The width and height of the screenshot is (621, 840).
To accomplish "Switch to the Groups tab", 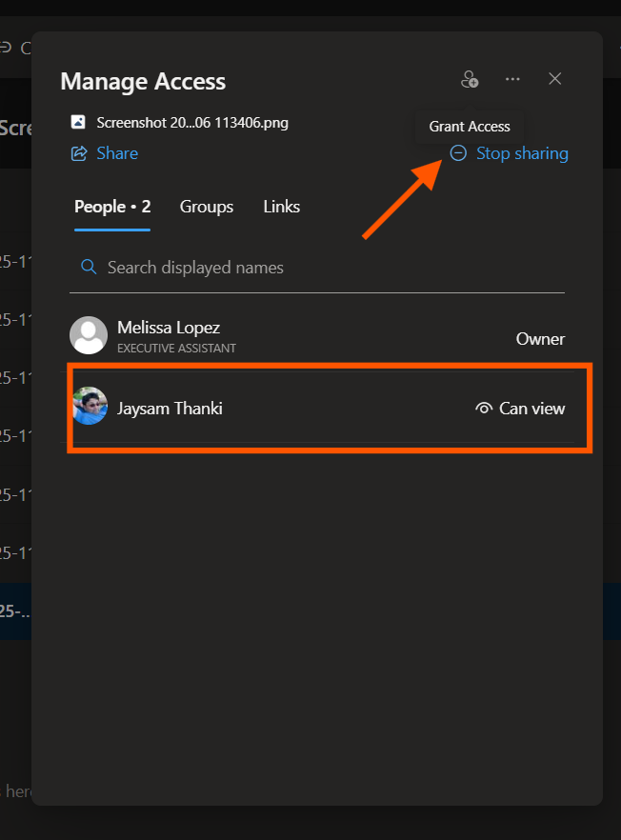I will (207, 207).
